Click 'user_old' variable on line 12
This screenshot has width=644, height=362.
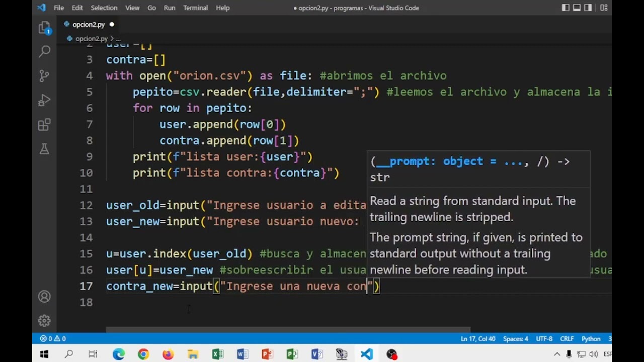[133, 205]
